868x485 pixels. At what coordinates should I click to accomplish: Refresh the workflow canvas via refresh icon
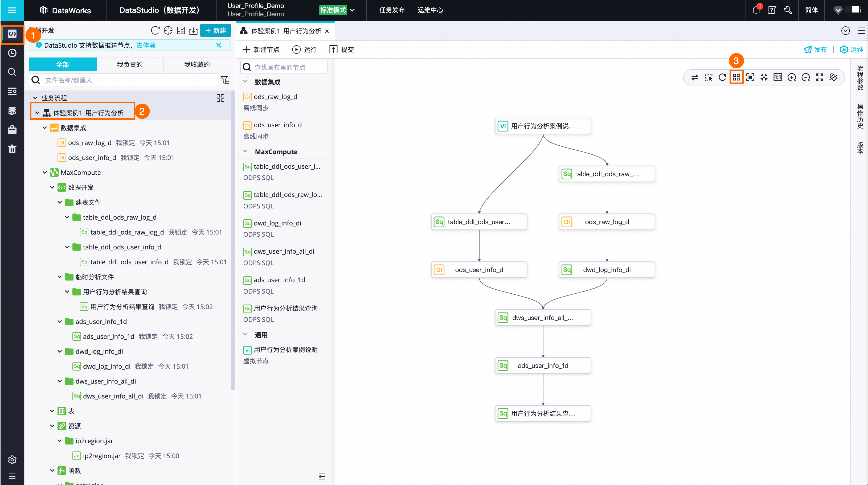tap(722, 77)
